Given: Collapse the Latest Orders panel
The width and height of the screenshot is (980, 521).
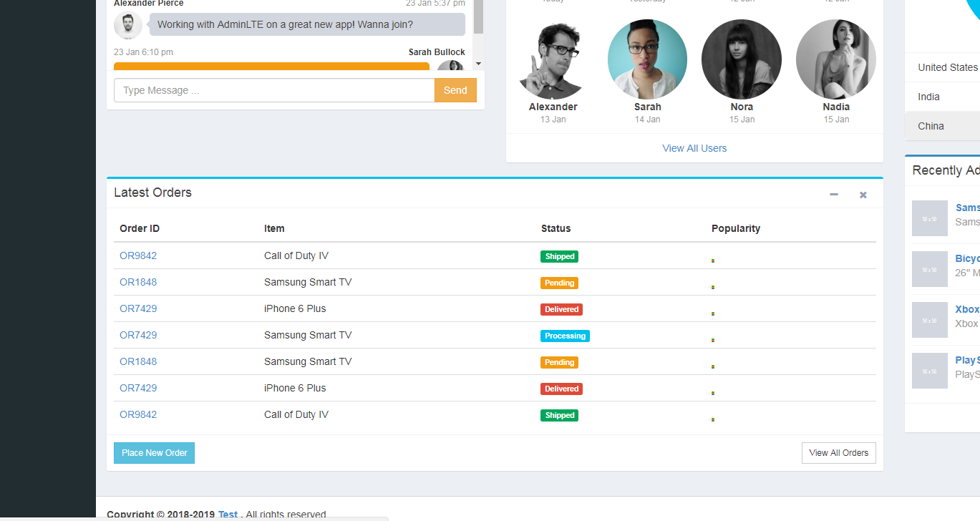Looking at the screenshot, I should [833, 194].
